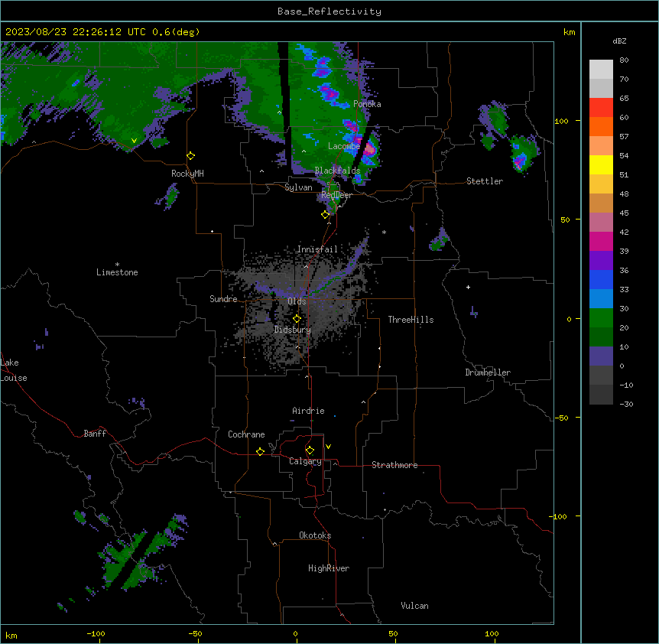This screenshot has height=644, width=659.
Task: Select the yellow 51-54 dBZ legend swatch
Action: point(601,164)
